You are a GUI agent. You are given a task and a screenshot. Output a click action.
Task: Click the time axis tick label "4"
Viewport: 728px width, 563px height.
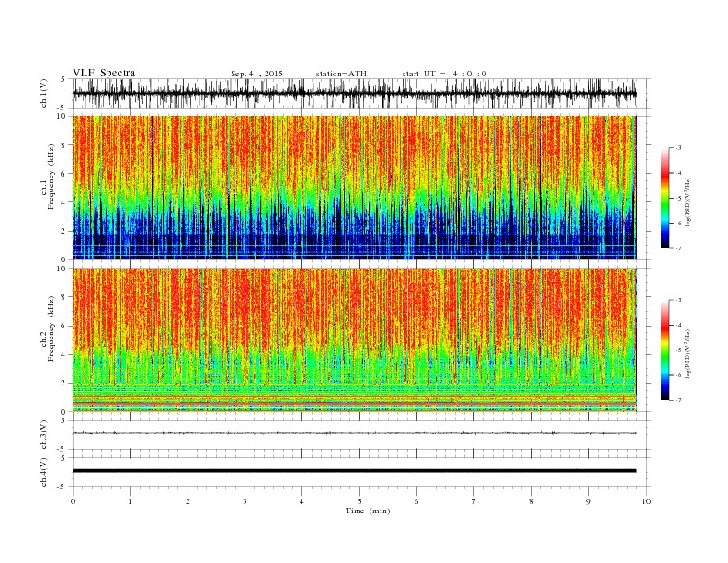tap(301, 501)
